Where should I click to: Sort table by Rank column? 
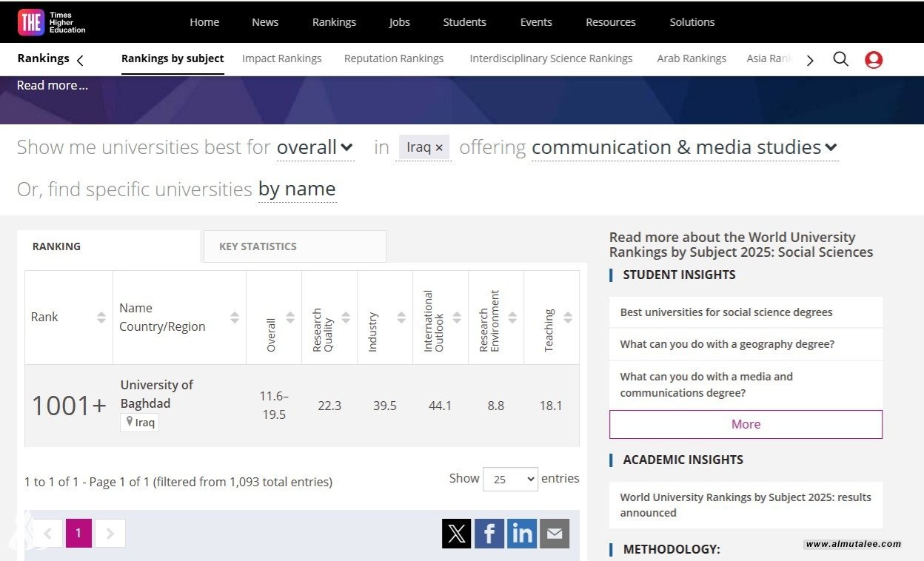coord(101,318)
